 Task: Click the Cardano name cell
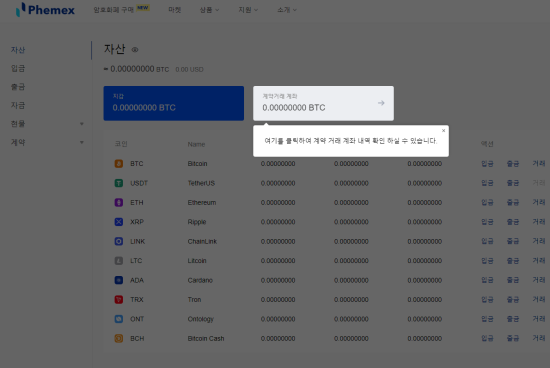pos(200,280)
